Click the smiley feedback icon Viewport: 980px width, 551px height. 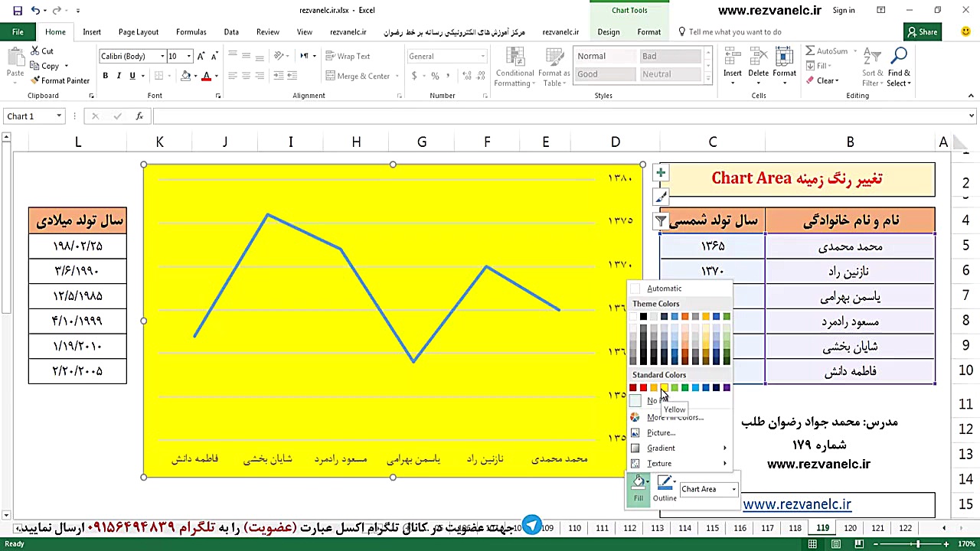965,31
